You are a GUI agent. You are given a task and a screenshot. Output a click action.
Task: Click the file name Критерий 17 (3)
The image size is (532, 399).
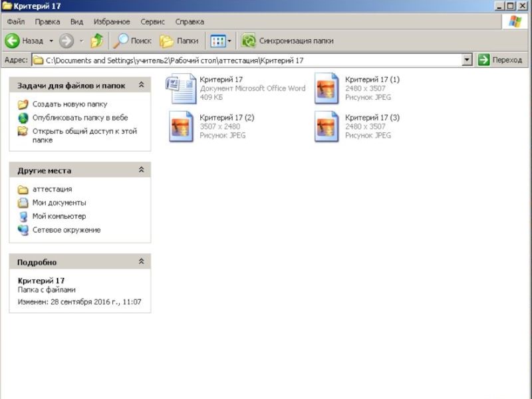pos(372,118)
